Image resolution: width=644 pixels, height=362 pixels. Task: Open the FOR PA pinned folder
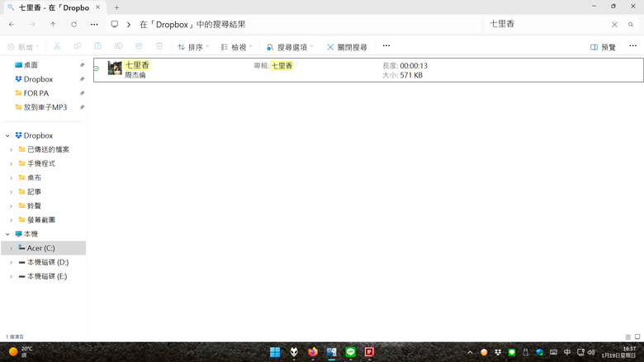(36, 93)
